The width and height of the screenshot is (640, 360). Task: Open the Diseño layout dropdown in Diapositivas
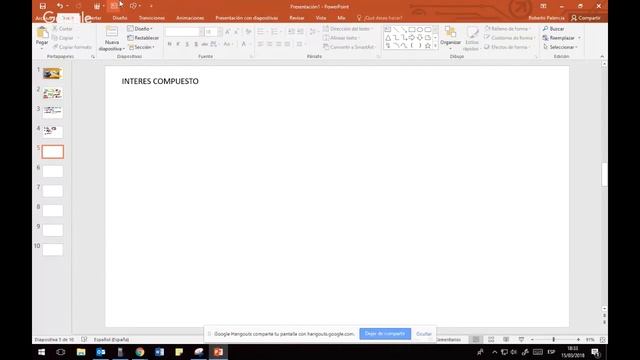[x=140, y=29]
